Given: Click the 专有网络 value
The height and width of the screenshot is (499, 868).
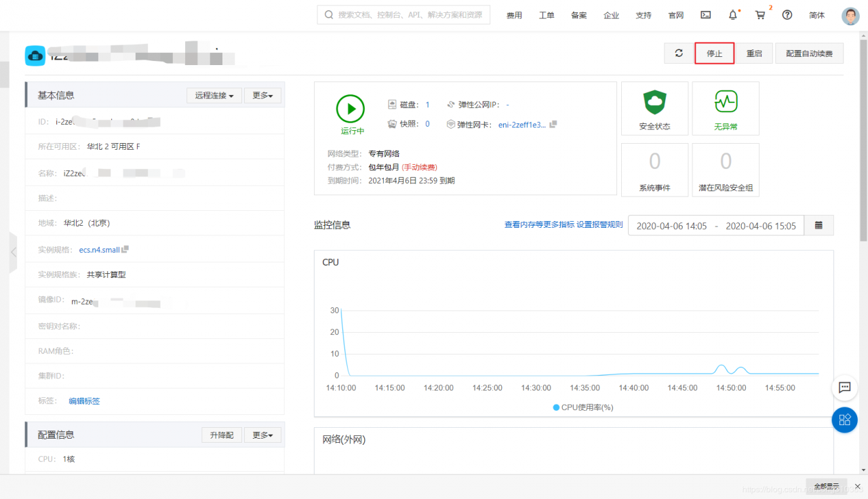Looking at the screenshot, I should coord(384,154).
